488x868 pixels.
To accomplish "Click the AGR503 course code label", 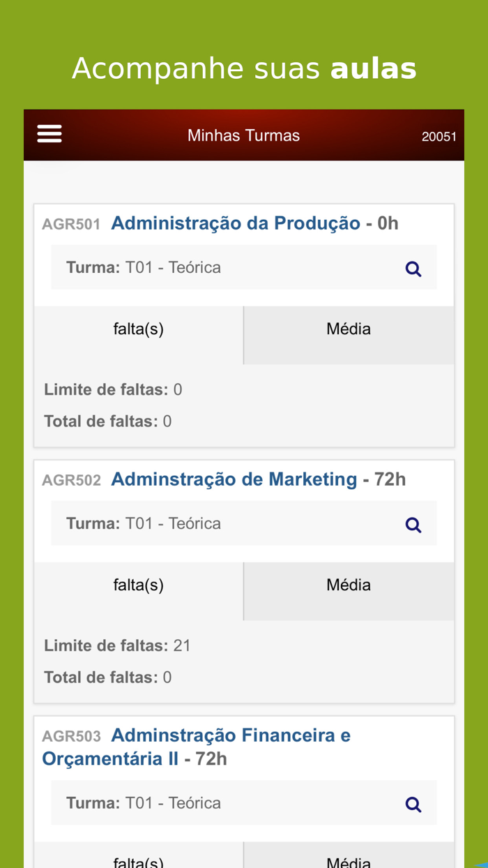I will click(x=71, y=737).
